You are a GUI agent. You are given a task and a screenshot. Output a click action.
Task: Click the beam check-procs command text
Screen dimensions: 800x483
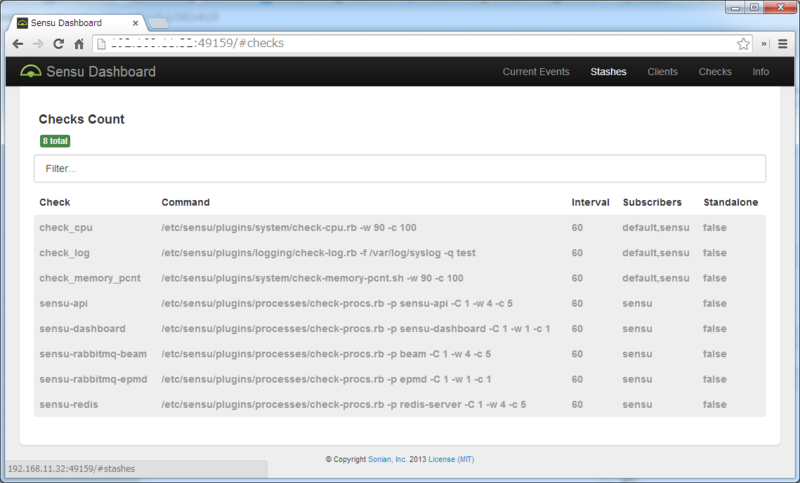click(326, 354)
